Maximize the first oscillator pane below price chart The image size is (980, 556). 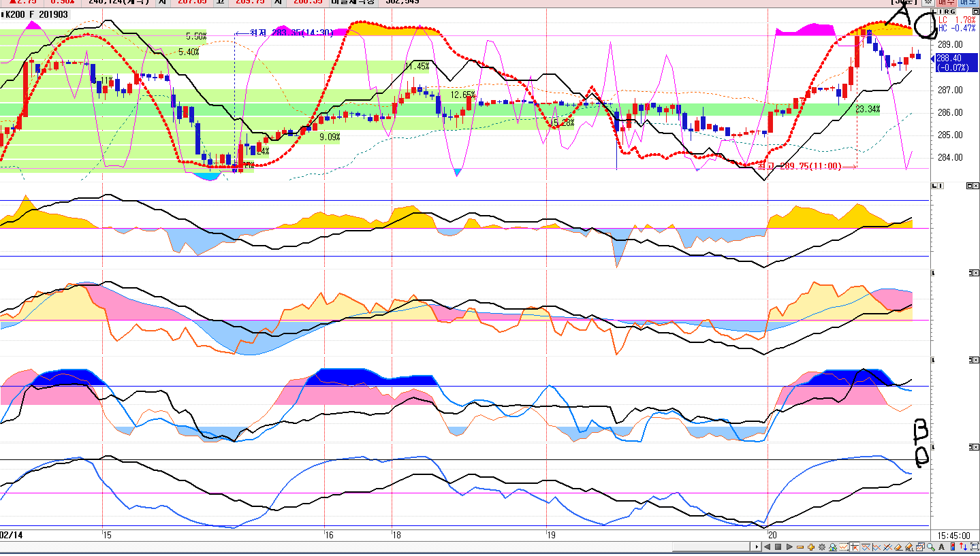click(969, 186)
